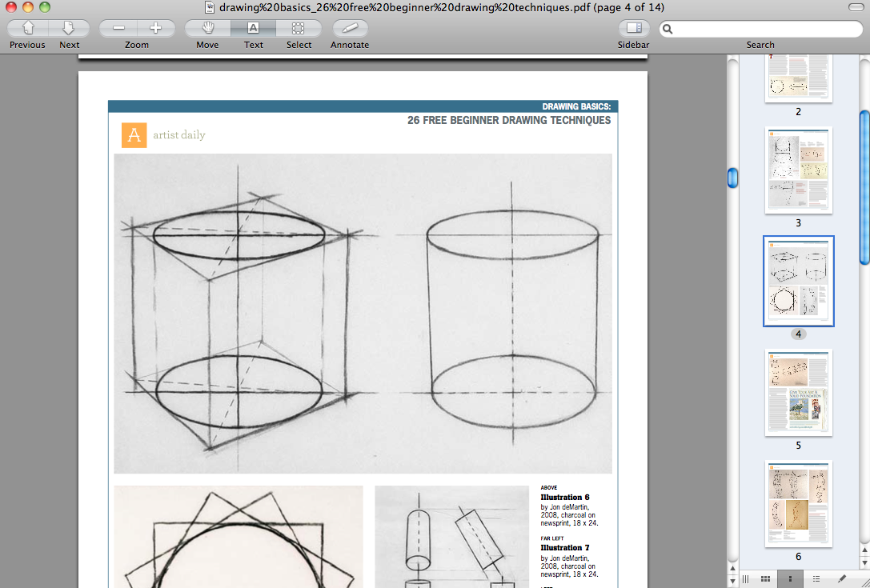Jump to page 6 thumbnail
The width and height of the screenshot is (870, 588).
tap(799, 504)
